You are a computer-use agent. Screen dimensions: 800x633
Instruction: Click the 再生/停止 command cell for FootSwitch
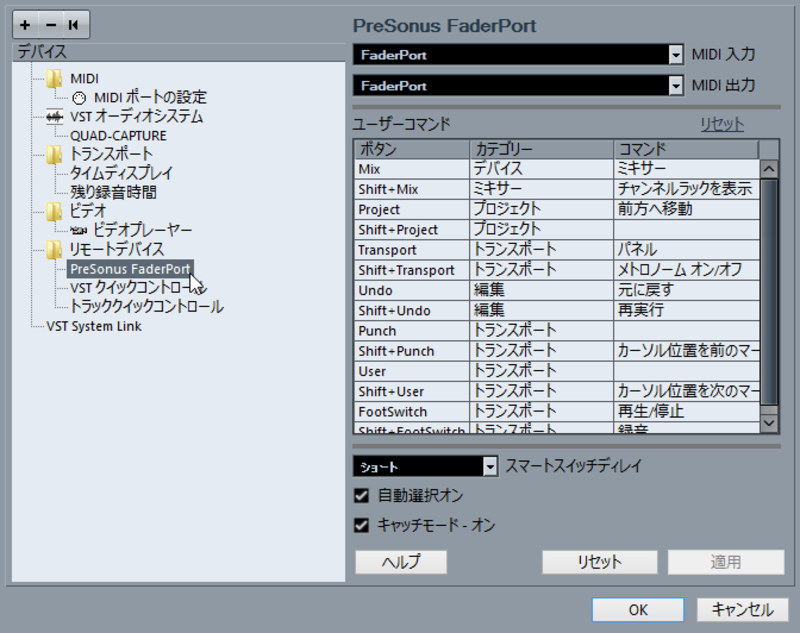(687, 412)
